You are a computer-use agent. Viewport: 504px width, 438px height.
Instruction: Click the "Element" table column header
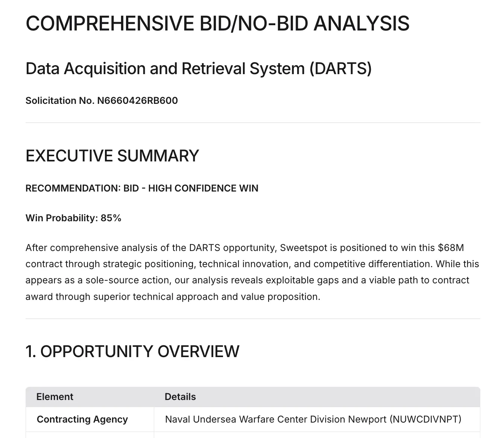click(x=55, y=397)
